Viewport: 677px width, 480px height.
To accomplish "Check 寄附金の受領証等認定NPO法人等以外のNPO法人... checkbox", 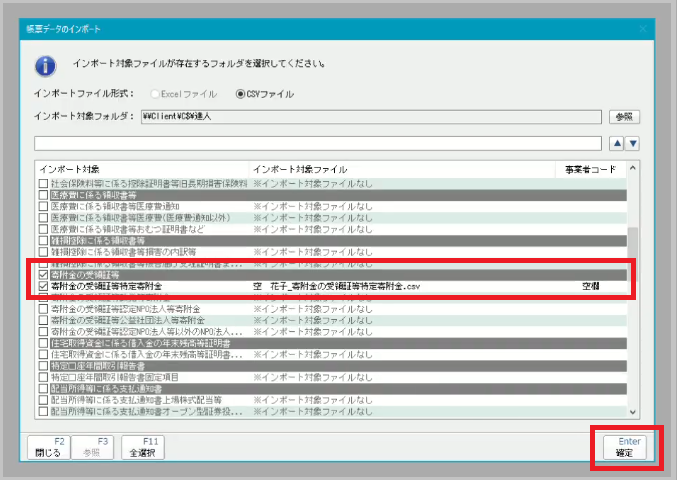I will 43,332.
